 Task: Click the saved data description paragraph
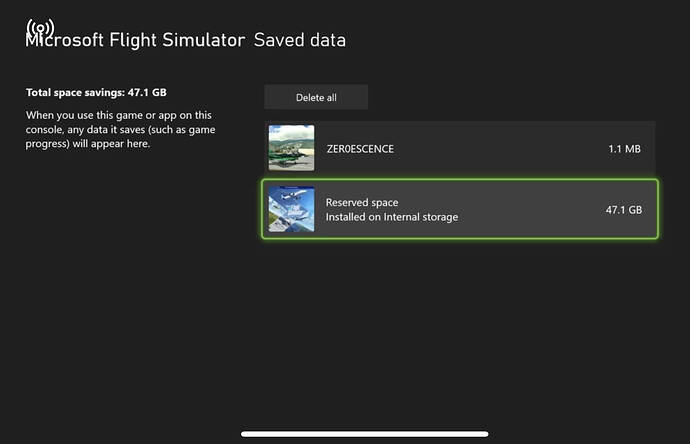point(120,129)
